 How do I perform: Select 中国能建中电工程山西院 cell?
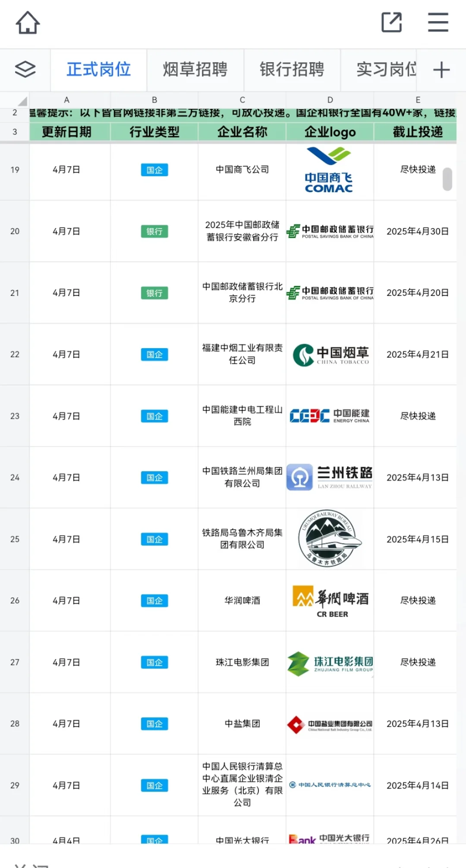242,416
